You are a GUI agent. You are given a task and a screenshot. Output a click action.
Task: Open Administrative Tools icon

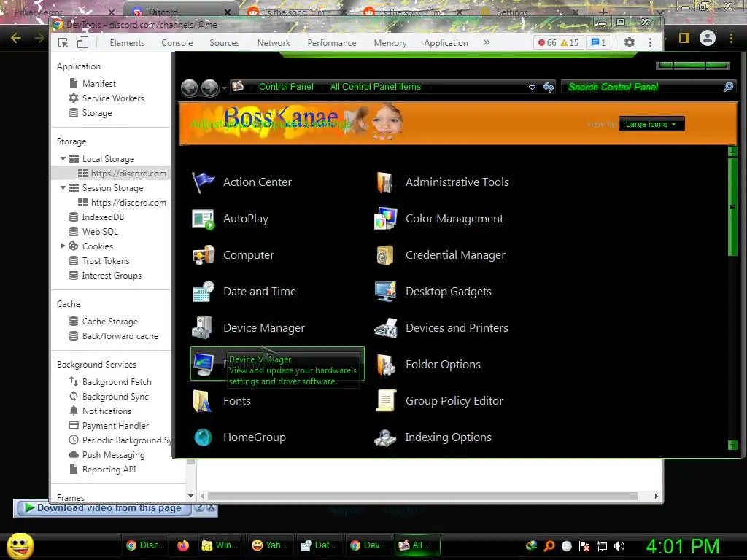tap(385, 182)
